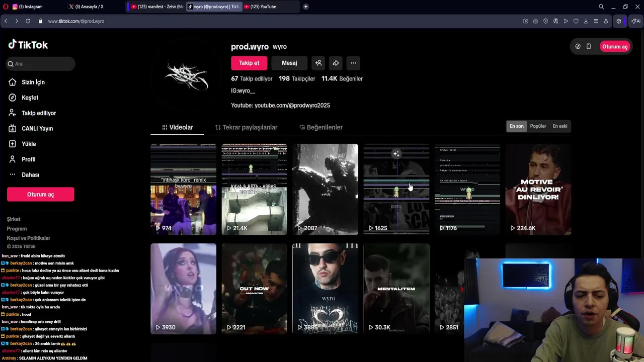Viewport: 644px width, 362px height.
Task: Open the Easy Setup sliders icon
Action: (x=596, y=21)
